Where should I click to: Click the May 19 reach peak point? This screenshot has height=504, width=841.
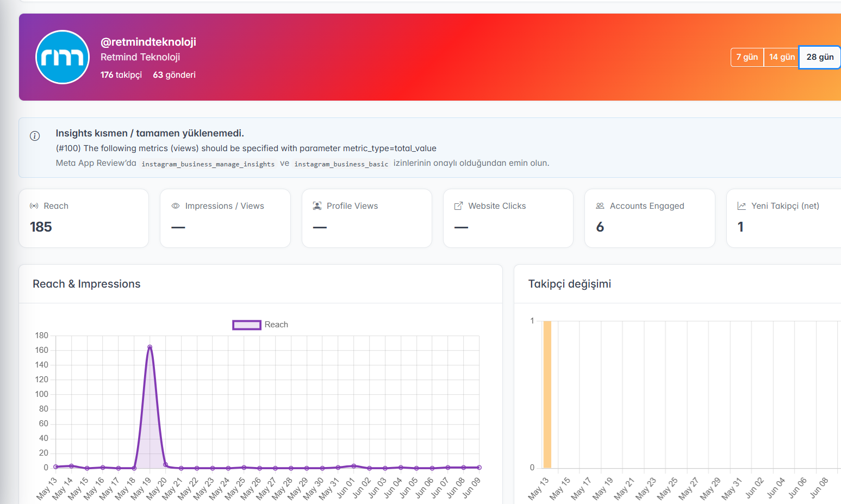click(149, 347)
